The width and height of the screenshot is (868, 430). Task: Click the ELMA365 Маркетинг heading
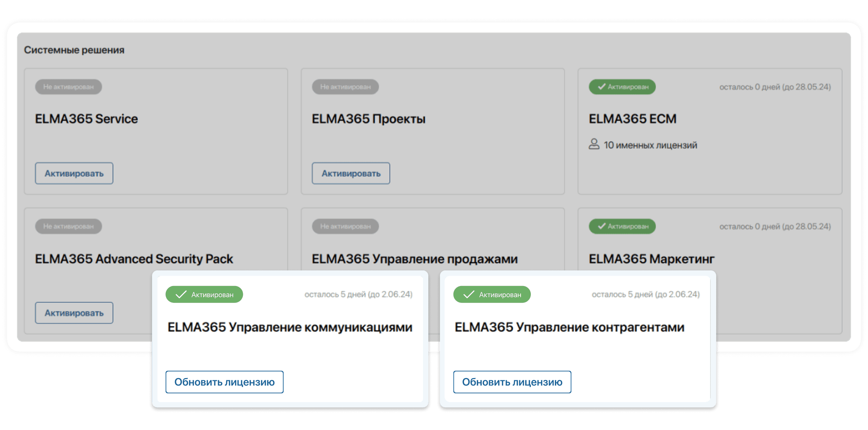tap(651, 259)
